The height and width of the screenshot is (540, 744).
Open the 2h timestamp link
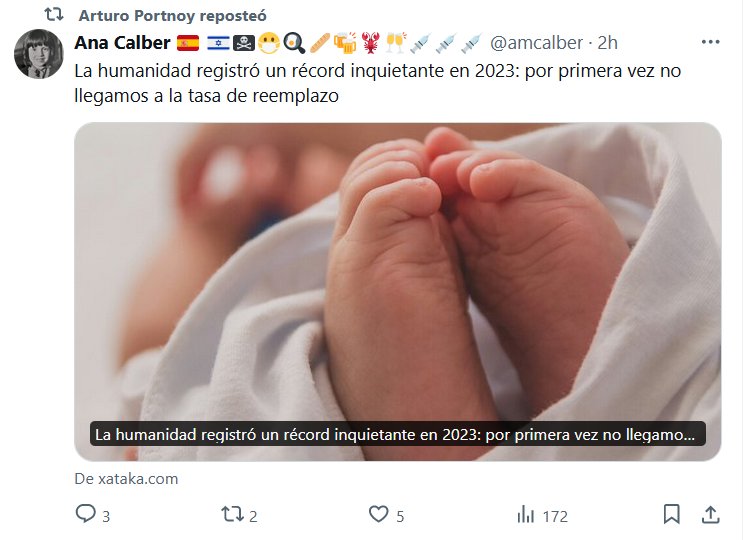[607, 43]
